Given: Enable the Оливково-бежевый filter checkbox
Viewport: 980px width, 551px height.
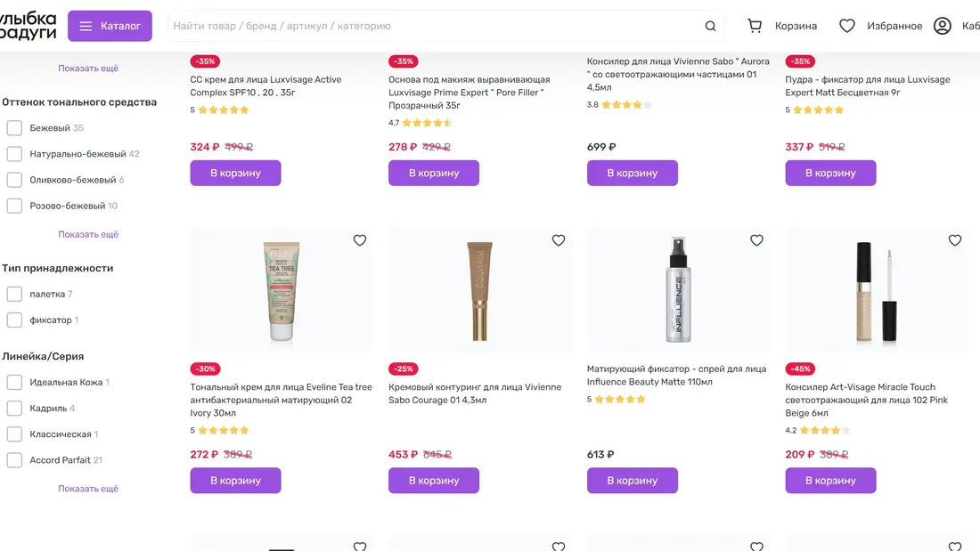Looking at the screenshot, I should [x=14, y=180].
